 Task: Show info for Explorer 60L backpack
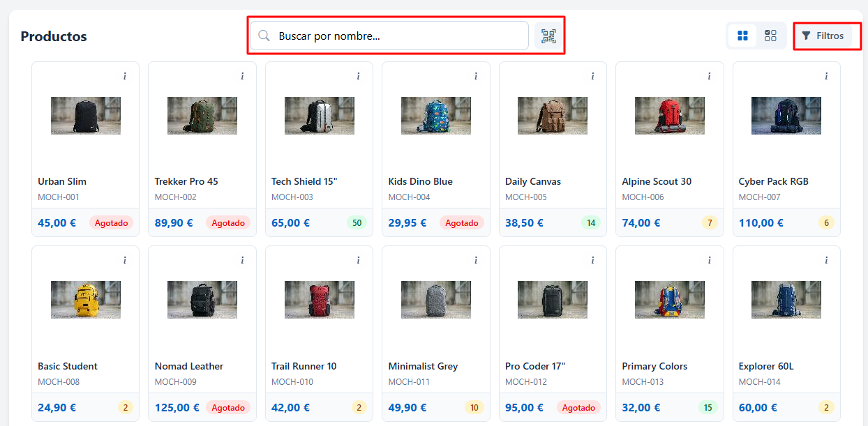[826, 261]
